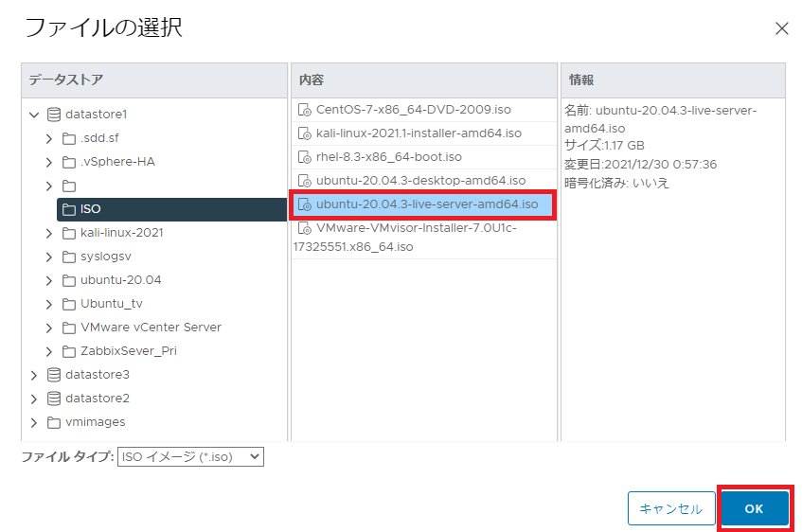
Task: Click the VMware-VMvisor Installer ISO file icon
Action: 304,228
